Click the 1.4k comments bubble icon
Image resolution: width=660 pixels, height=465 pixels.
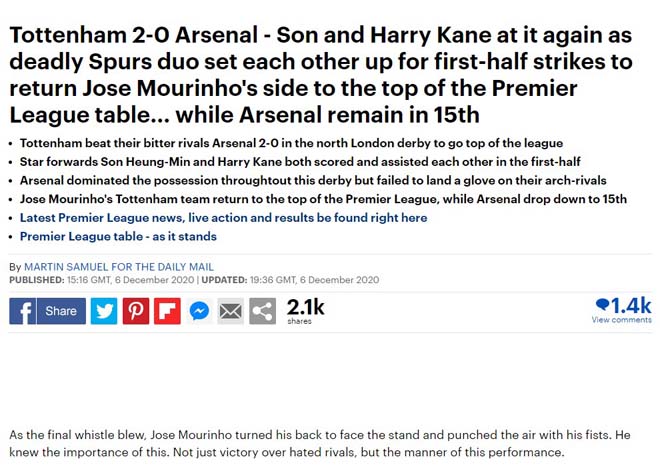[603, 305]
